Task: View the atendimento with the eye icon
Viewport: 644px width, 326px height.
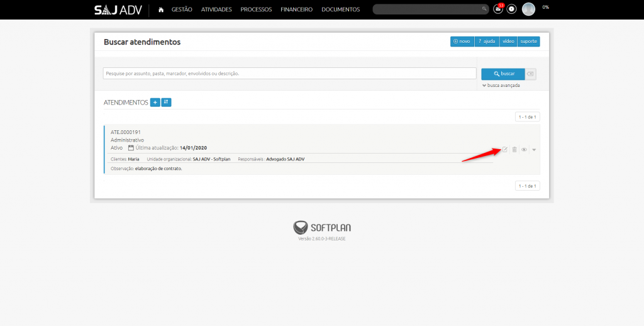Action: click(524, 149)
